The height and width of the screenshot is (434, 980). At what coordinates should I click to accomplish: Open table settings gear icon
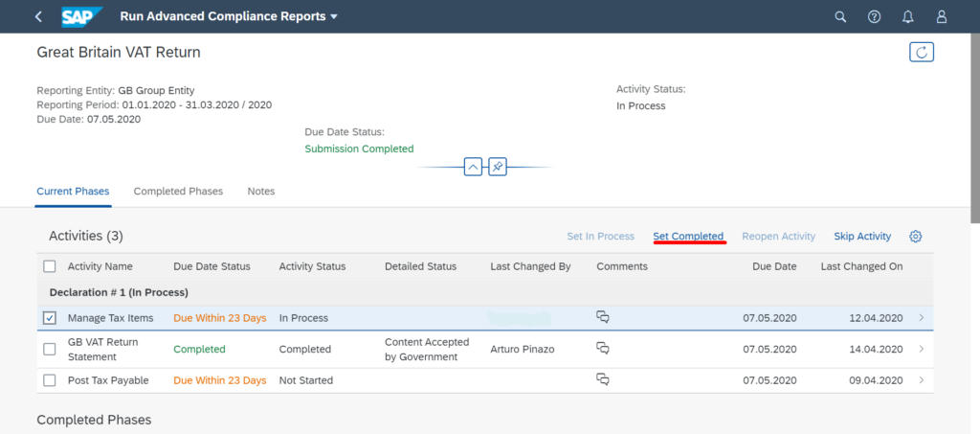[916, 237]
